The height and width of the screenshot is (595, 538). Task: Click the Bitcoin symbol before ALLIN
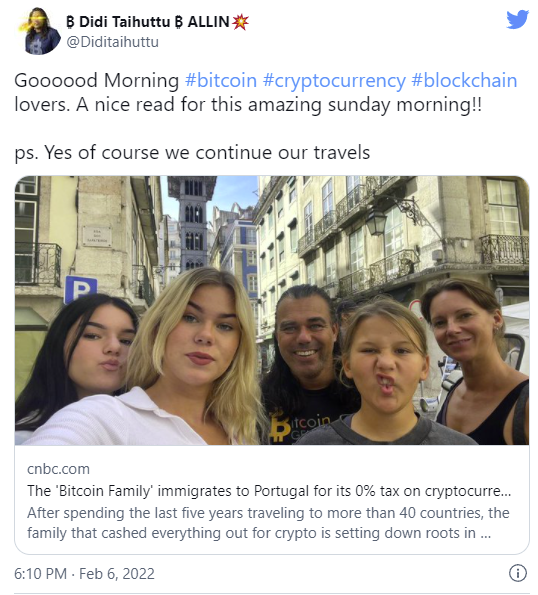coord(179,22)
